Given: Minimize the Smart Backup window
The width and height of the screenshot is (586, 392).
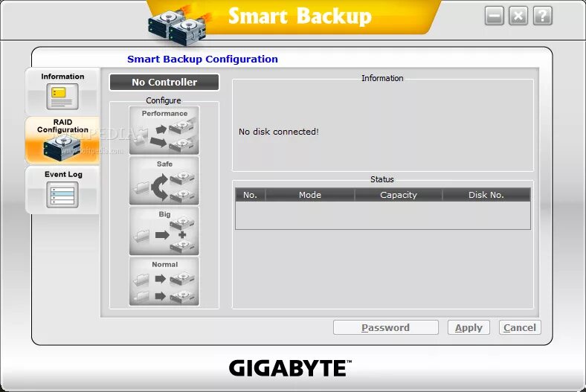Looking at the screenshot, I should [x=495, y=16].
